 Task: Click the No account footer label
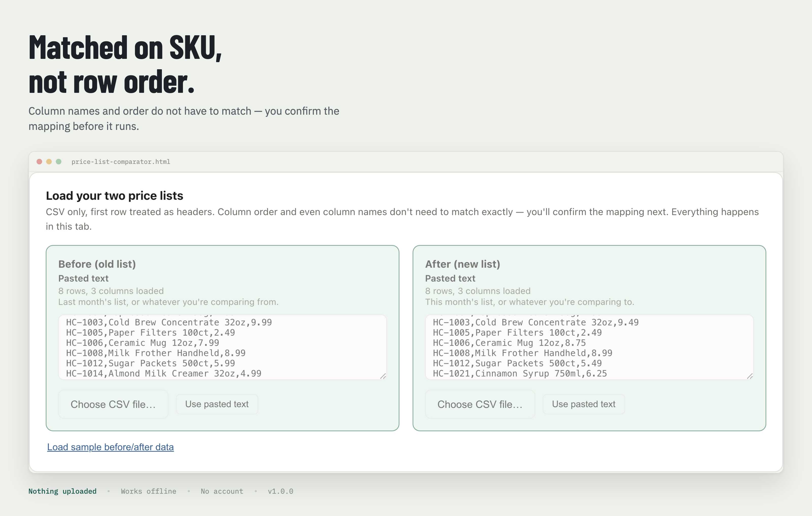(x=222, y=491)
